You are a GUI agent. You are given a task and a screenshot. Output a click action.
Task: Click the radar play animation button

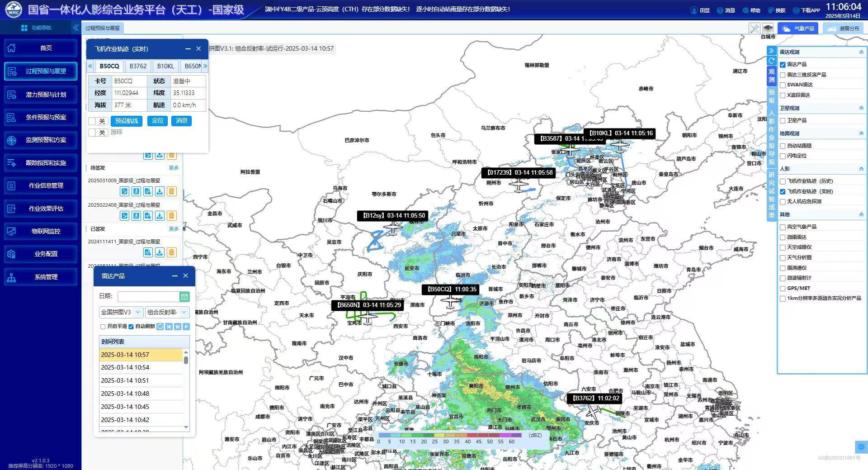pyautogui.click(x=186, y=327)
